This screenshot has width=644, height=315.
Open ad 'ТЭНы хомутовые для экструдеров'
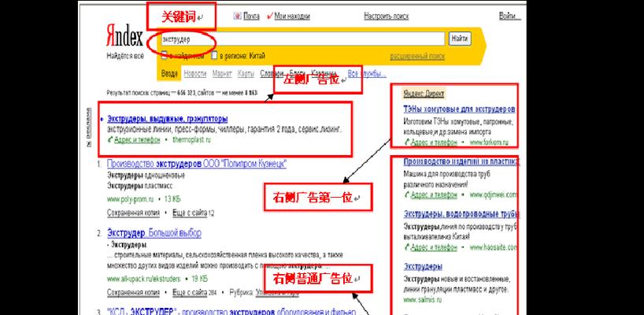pos(460,109)
